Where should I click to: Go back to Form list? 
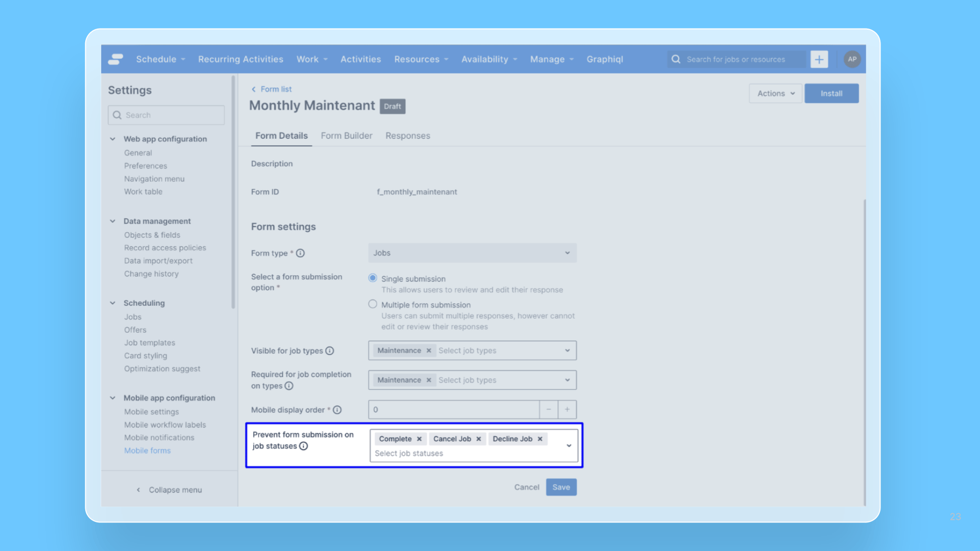point(276,89)
